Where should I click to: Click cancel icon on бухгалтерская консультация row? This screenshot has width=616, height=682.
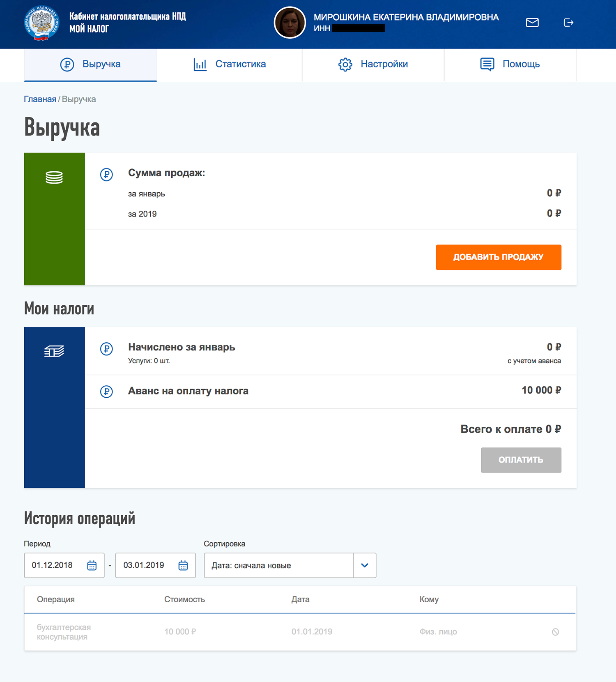[555, 632]
